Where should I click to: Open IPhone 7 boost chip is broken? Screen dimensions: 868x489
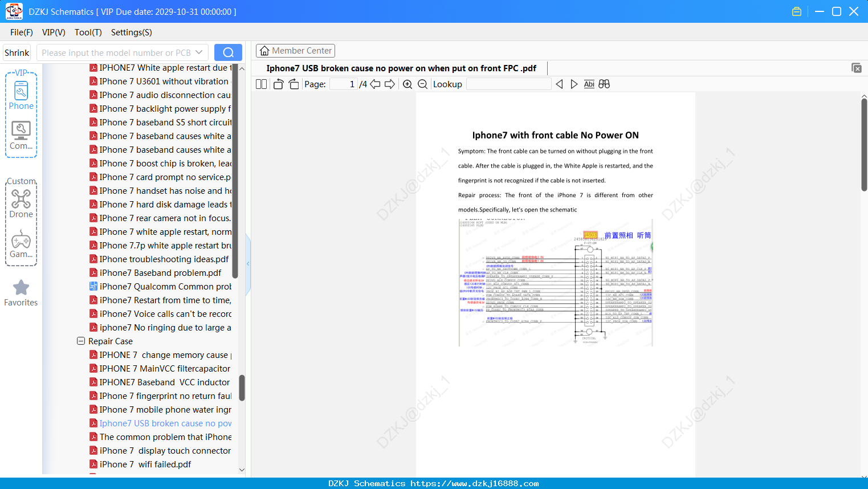click(165, 164)
